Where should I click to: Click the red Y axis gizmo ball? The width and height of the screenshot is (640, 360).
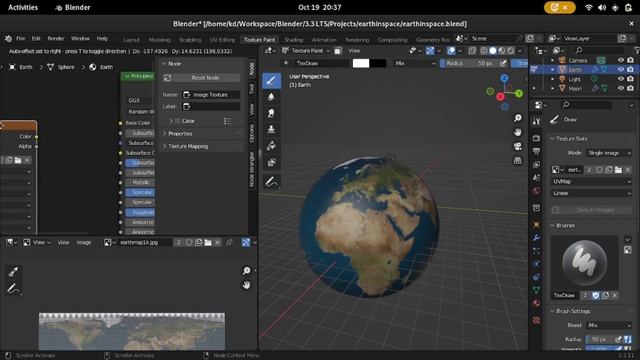500,97
